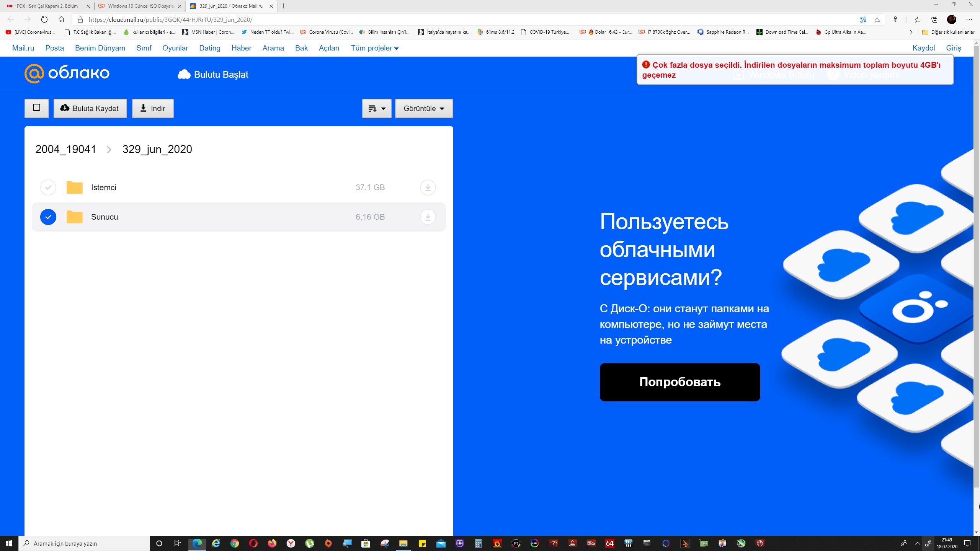Download the Sunucu folder via its arrow icon

pyautogui.click(x=428, y=217)
